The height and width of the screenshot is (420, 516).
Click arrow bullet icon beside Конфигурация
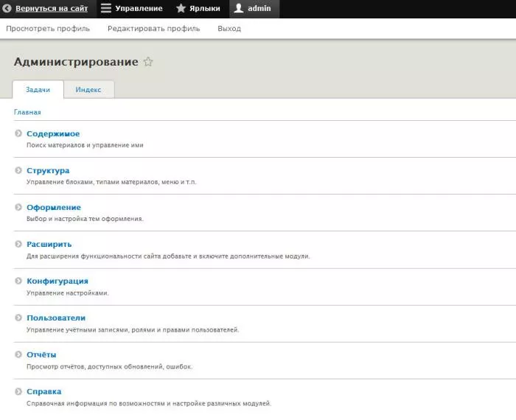point(18,281)
